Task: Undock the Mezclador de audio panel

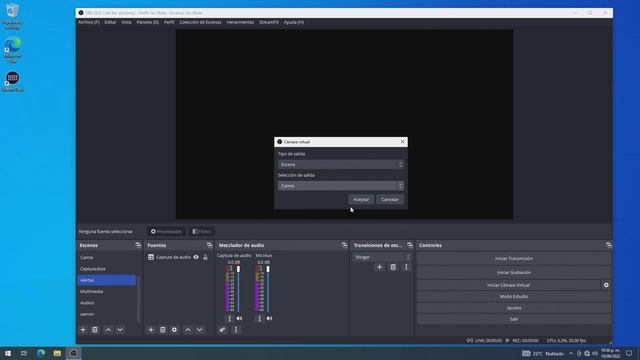Action: click(x=344, y=245)
